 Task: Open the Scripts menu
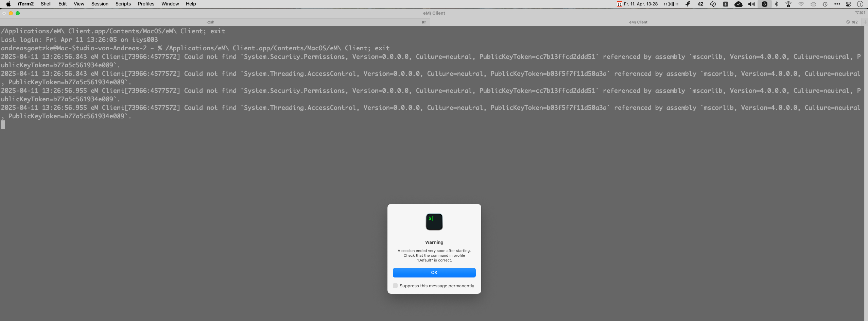123,4
